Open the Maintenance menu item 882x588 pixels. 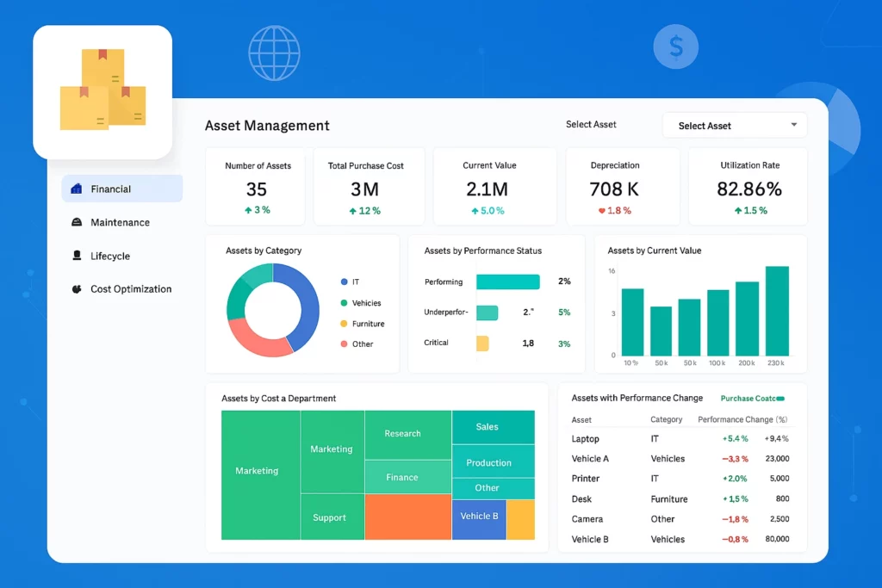(x=120, y=222)
